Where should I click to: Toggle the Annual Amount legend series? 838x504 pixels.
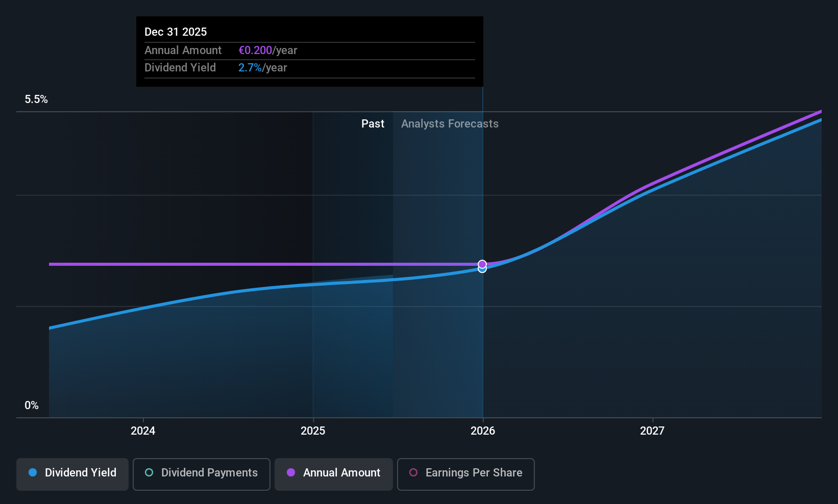coord(334,474)
